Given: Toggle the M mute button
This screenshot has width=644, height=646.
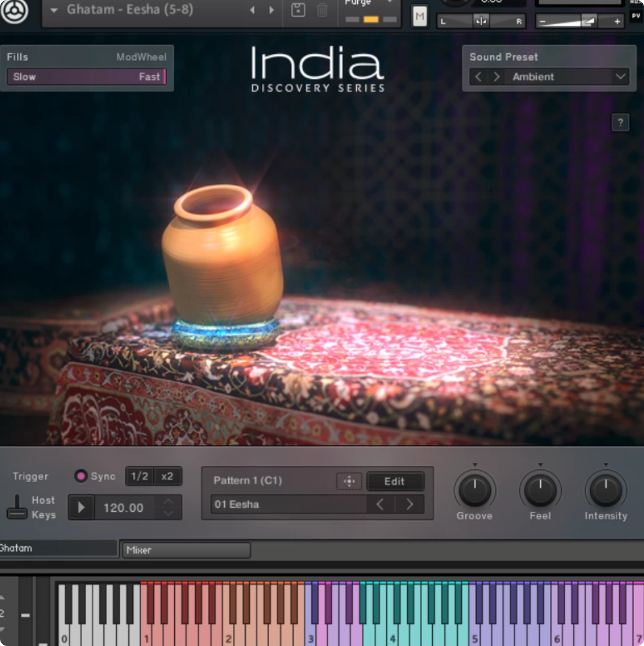Looking at the screenshot, I should click(420, 16).
